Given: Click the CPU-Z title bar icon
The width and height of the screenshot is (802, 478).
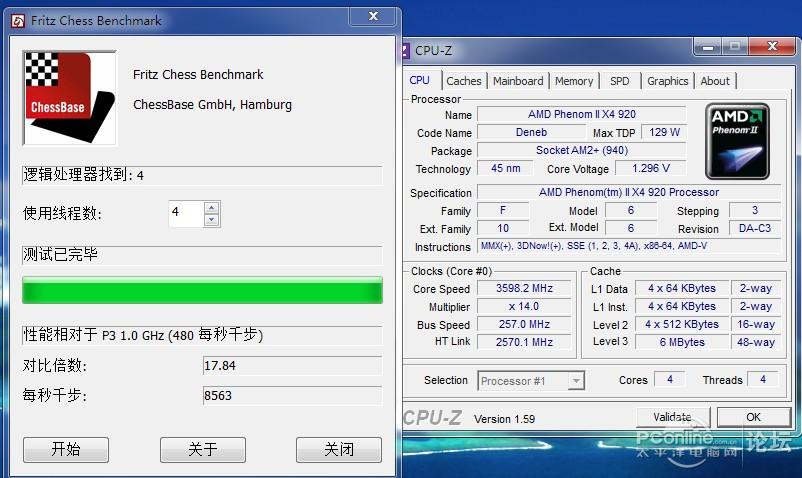Looking at the screenshot, I should pos(406,51).
